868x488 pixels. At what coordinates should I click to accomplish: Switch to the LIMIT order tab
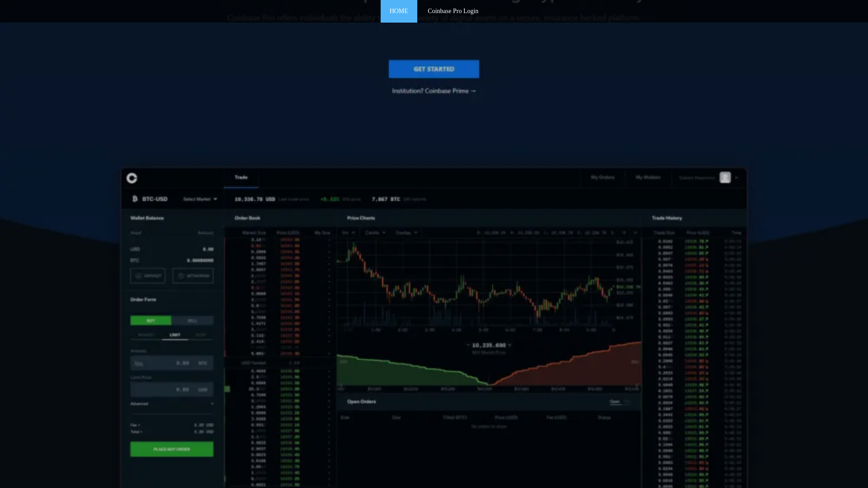(175, 335)
